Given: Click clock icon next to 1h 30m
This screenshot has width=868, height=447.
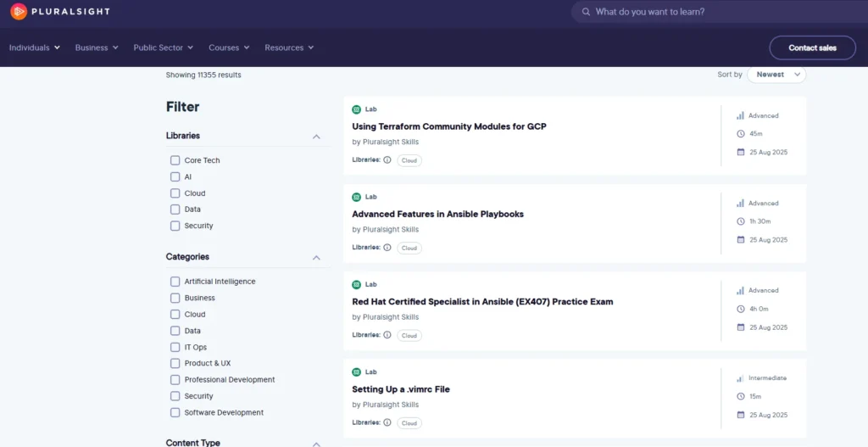Looking at the screenshot, I should pos(741,221).
